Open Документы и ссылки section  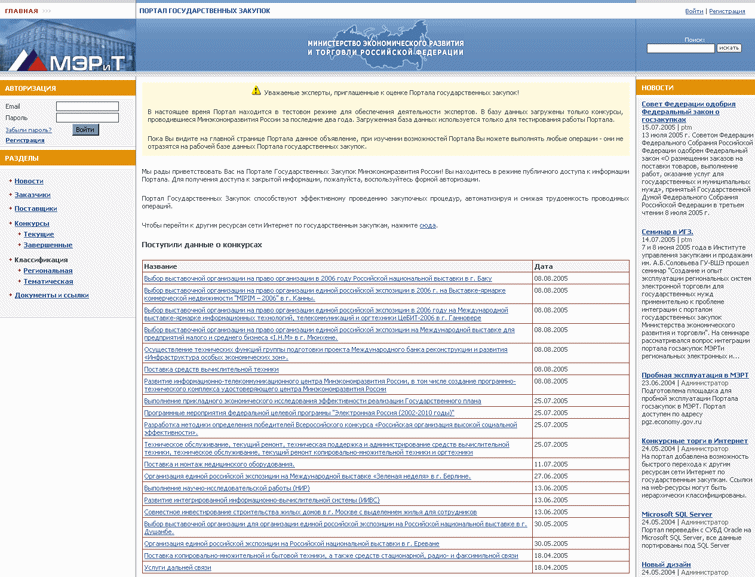52,295
